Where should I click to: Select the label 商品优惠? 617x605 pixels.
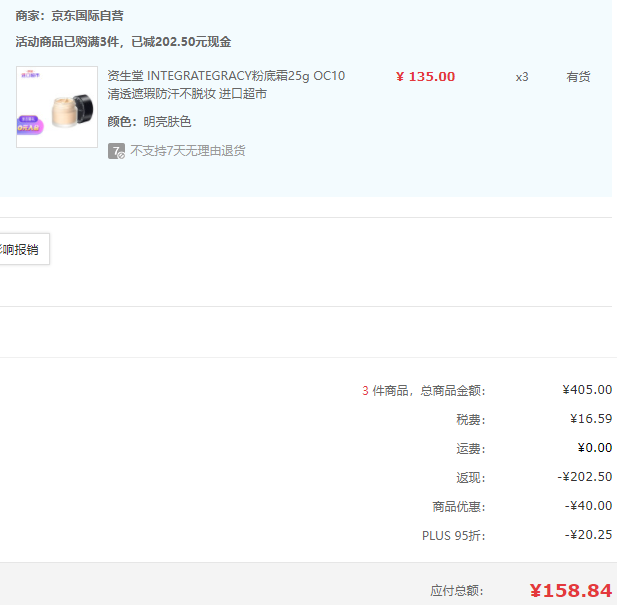[x=459, y=507]
